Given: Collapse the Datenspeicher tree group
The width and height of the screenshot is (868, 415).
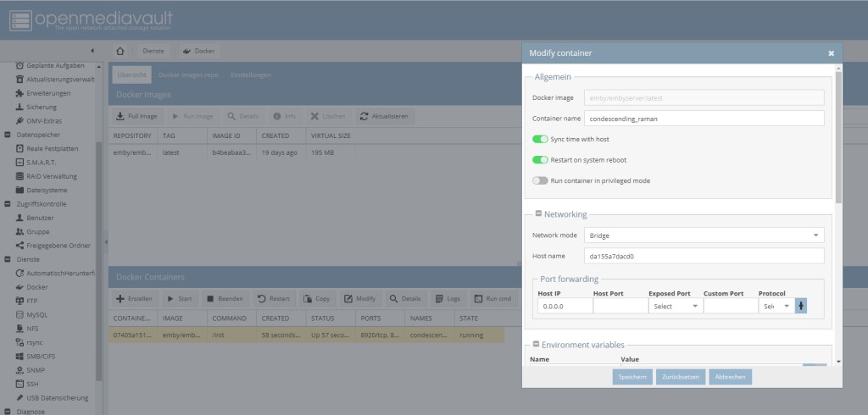Looking at the screenshot, I should click(8, 135).
